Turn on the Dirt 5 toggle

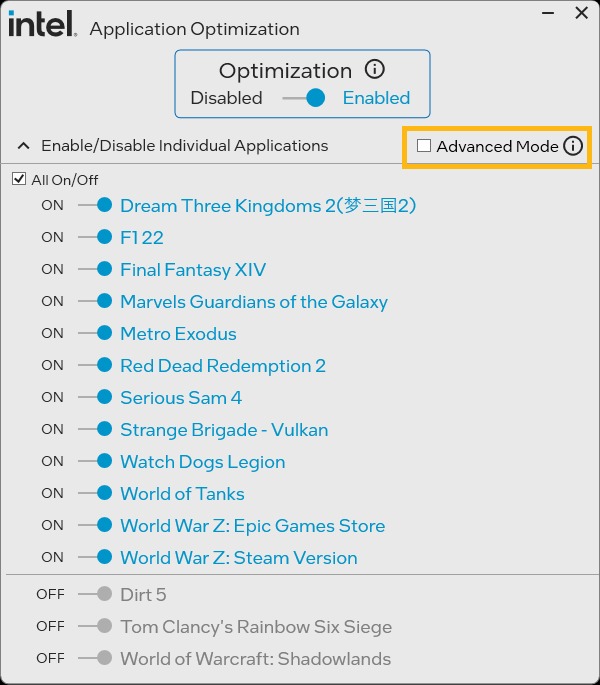(x=95, y=594)
